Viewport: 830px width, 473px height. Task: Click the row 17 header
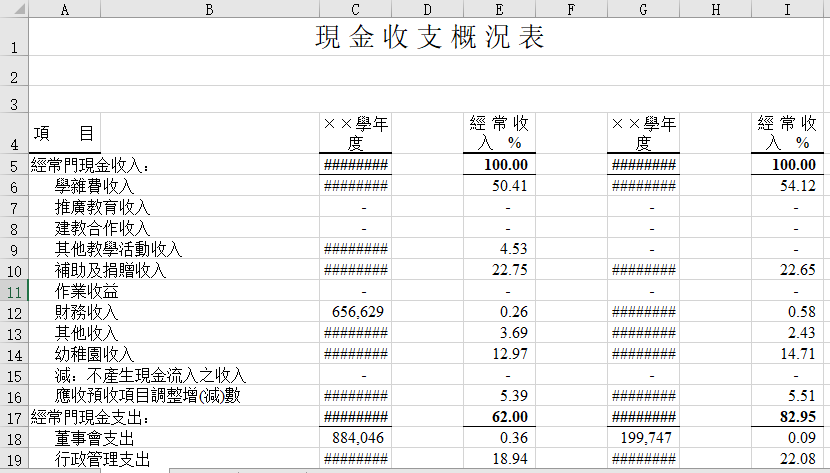point(14,417)
